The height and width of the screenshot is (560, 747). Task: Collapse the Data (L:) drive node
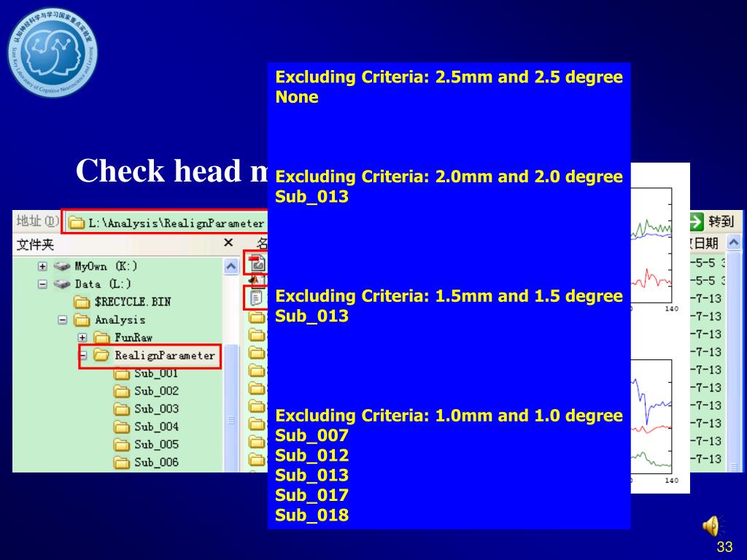click(x=42, y=284)
